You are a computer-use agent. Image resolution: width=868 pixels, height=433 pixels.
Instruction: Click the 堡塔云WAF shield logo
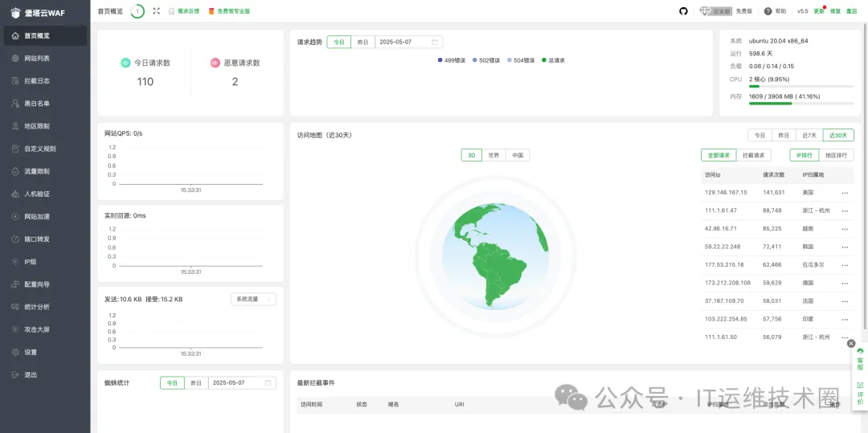coord(15,13)
